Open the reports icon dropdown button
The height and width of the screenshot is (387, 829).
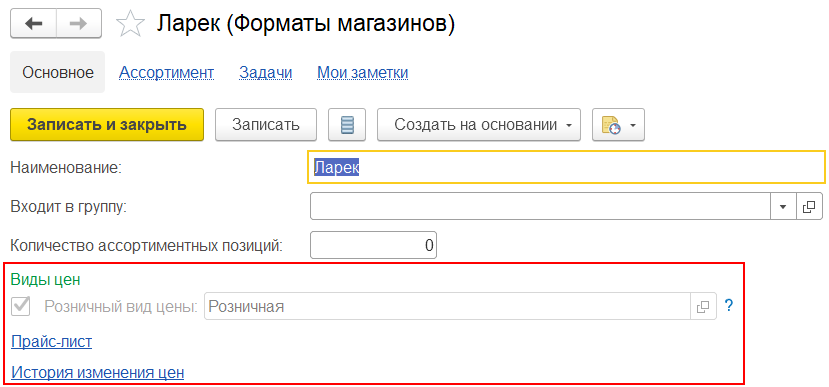pyautogui.click(x=618, y=125)
